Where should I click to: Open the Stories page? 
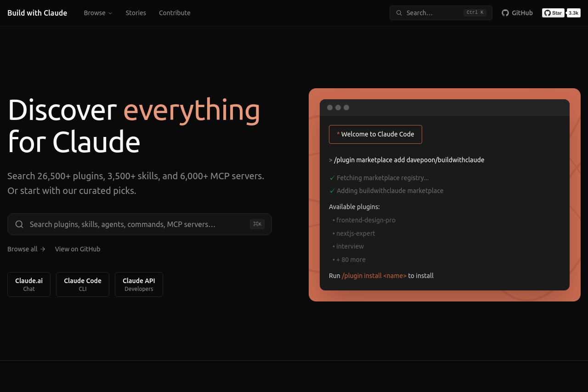click(136, 13)
